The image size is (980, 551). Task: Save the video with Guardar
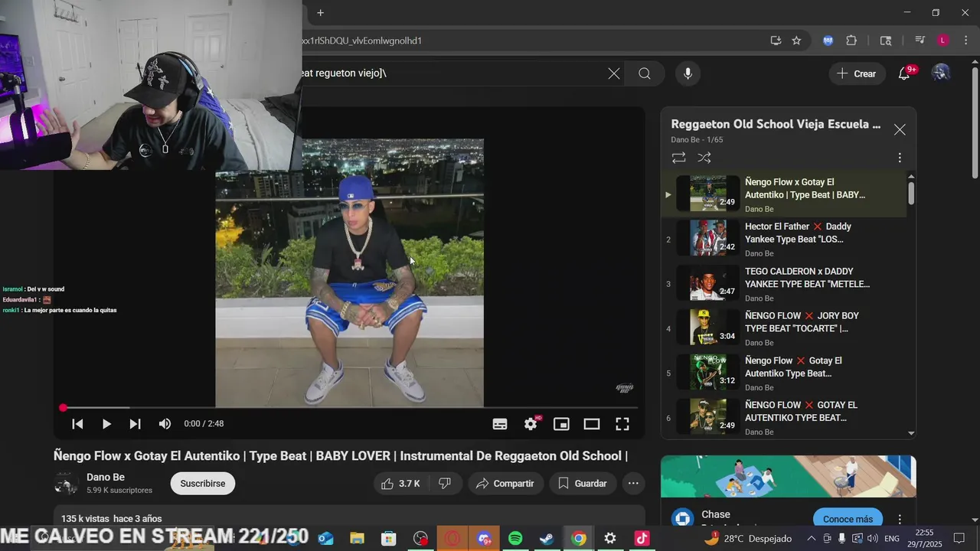583,484
